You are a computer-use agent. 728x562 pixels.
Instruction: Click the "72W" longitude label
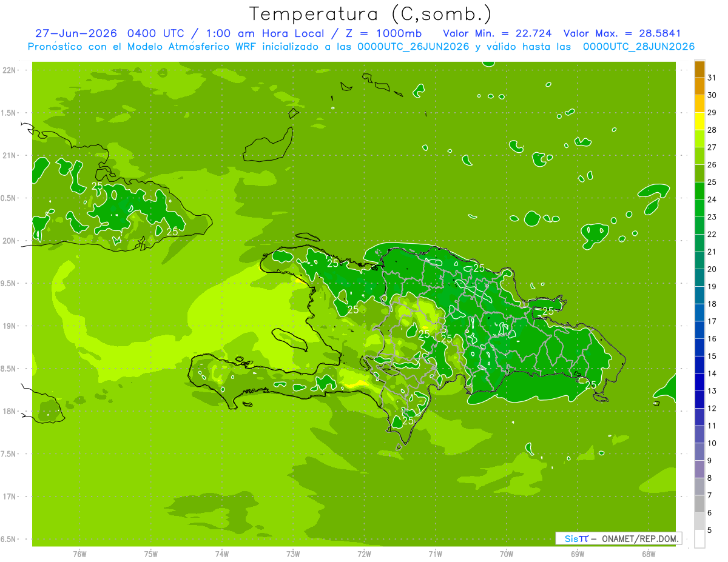[x=364, y=554]
